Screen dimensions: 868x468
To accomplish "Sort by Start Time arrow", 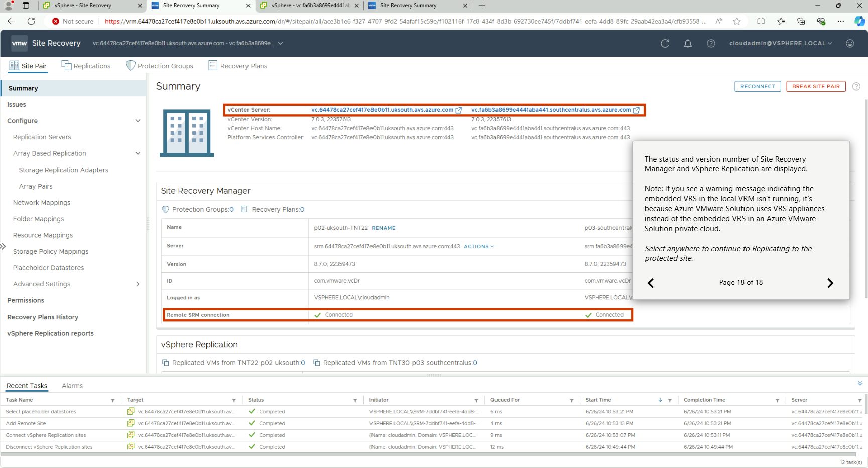I will tap(660, 400).
